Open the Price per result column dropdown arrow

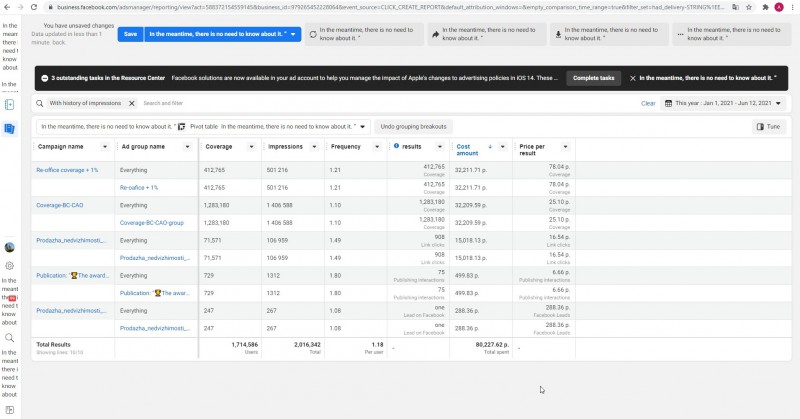(x=565, y=146)
